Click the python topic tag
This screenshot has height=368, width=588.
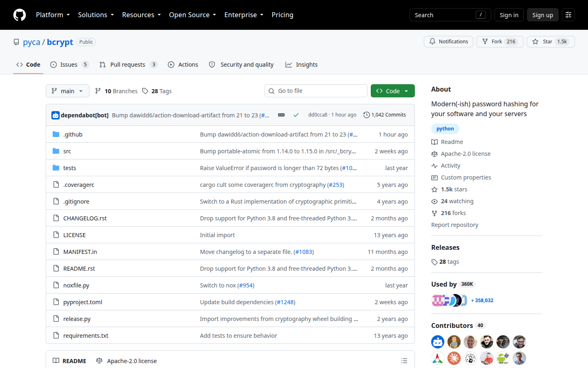445,128
